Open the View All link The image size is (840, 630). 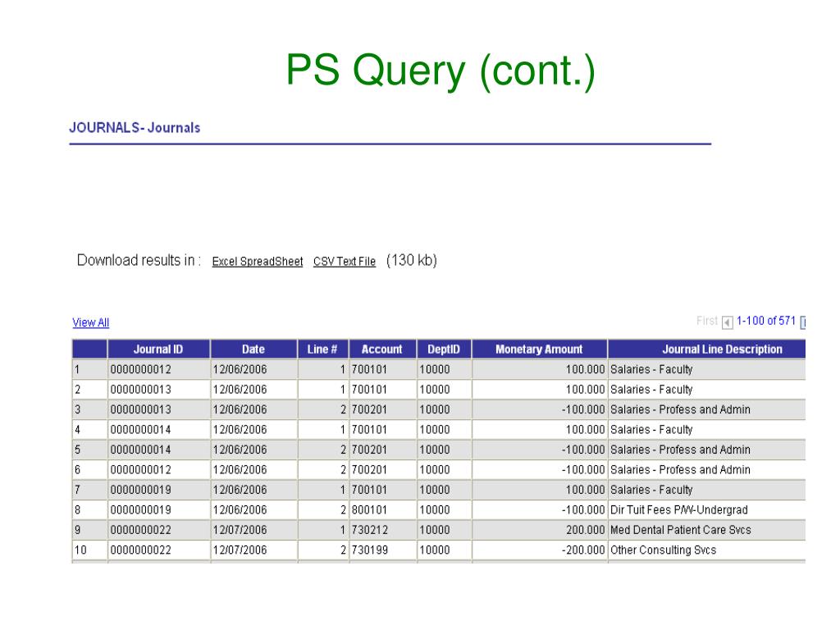tap(90, 322)
